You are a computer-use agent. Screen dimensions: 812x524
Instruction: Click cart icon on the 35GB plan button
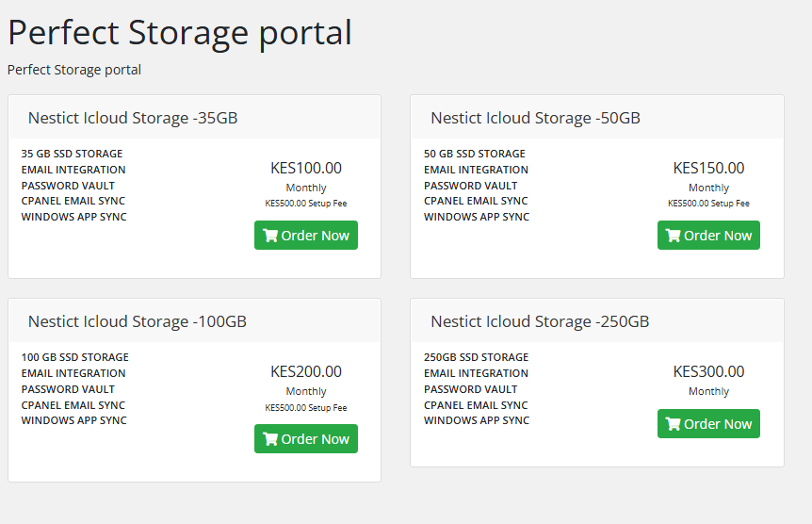(x=270, y=236)
